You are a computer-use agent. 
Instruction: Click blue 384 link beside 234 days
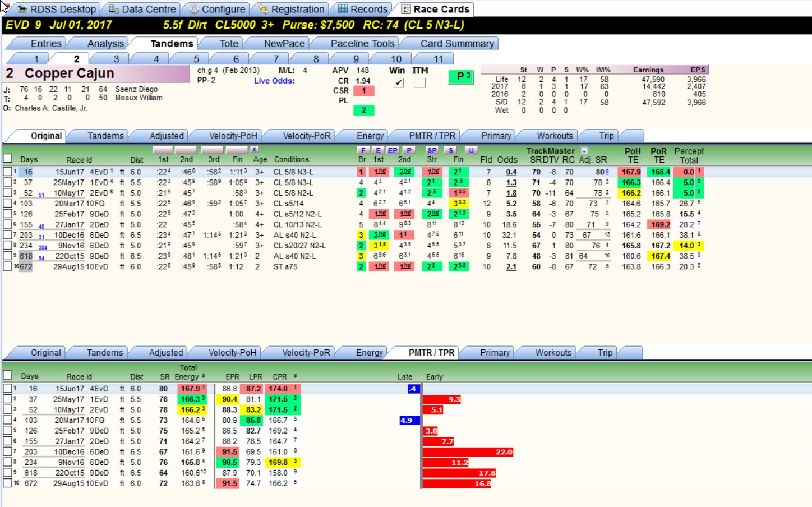click(43, 247)
